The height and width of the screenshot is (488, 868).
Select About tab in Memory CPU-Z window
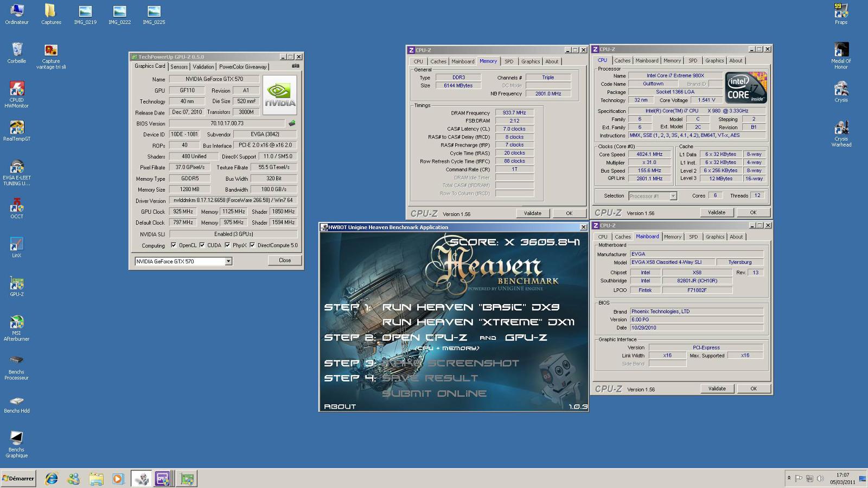pyautogui.click(x=552, y=61)
